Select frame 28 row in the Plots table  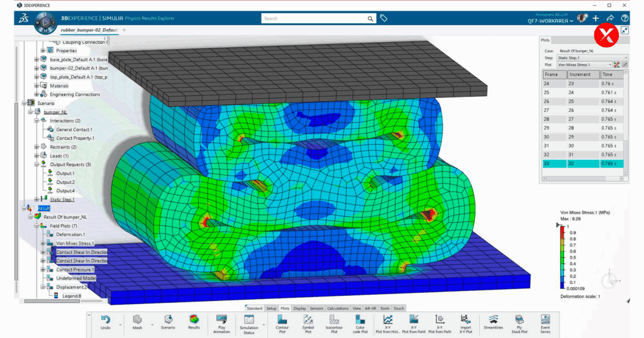click(582, 119)
